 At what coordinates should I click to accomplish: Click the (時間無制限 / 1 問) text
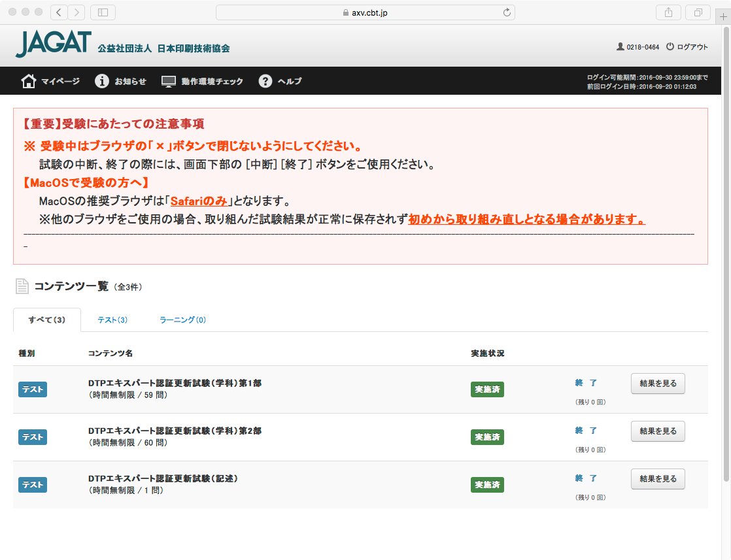point(126,491)
